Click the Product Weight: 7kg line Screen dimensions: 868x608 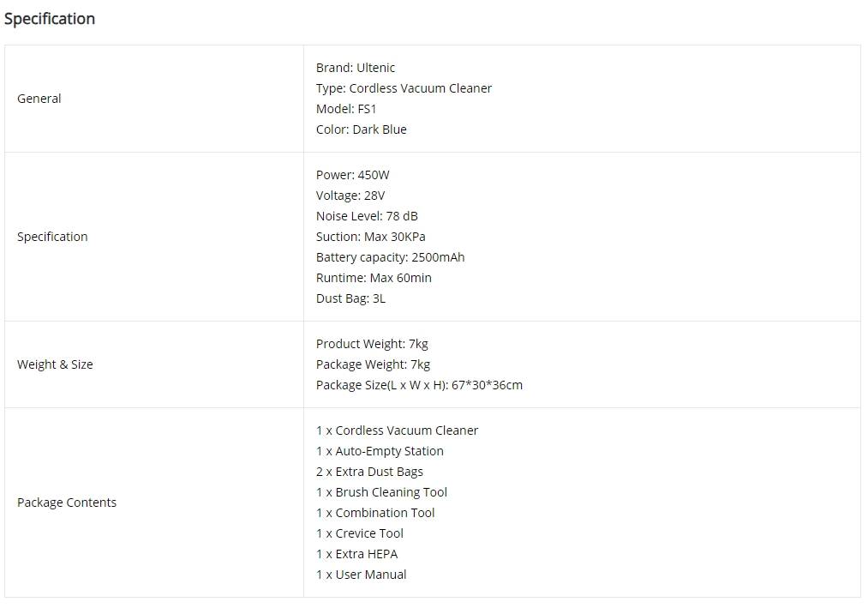(372, 344)
